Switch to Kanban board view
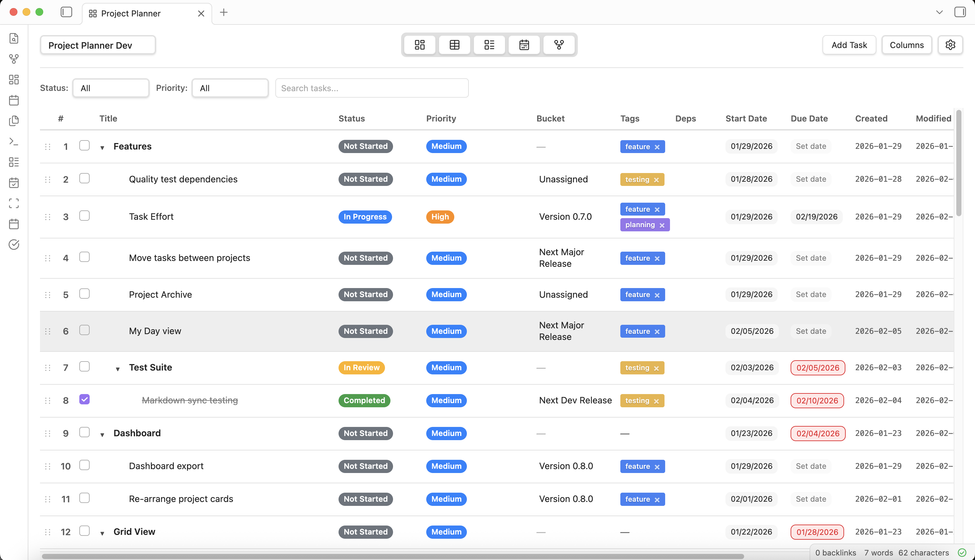 click(419, 44)
